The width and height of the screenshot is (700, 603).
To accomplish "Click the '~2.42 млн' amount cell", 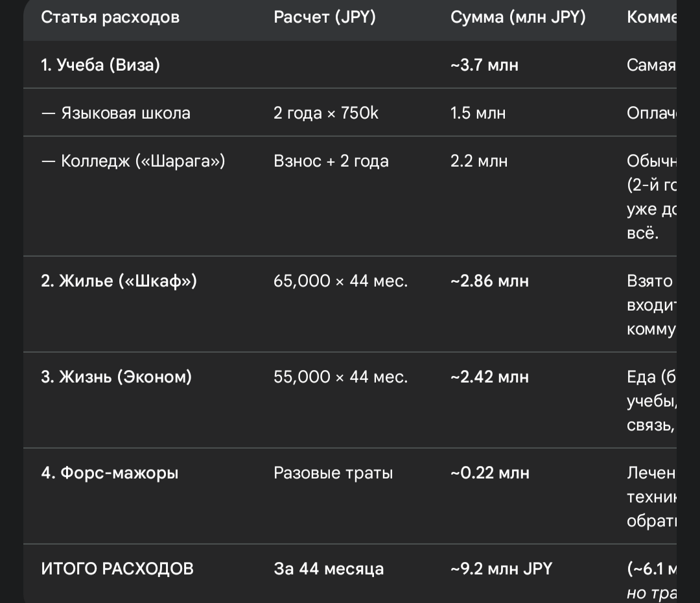I will point(490,377).
